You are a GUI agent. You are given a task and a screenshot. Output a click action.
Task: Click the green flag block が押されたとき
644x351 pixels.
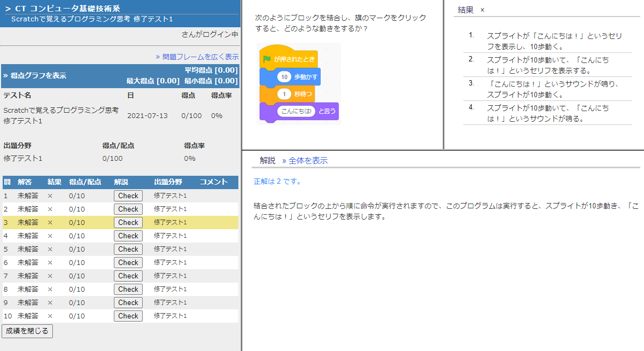[289, 58]
